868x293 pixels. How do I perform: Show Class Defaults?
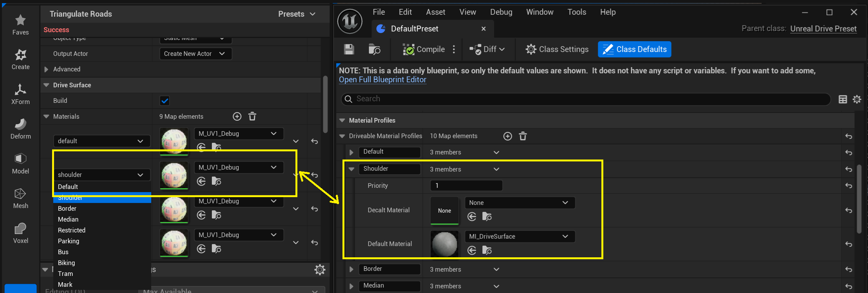634,49
